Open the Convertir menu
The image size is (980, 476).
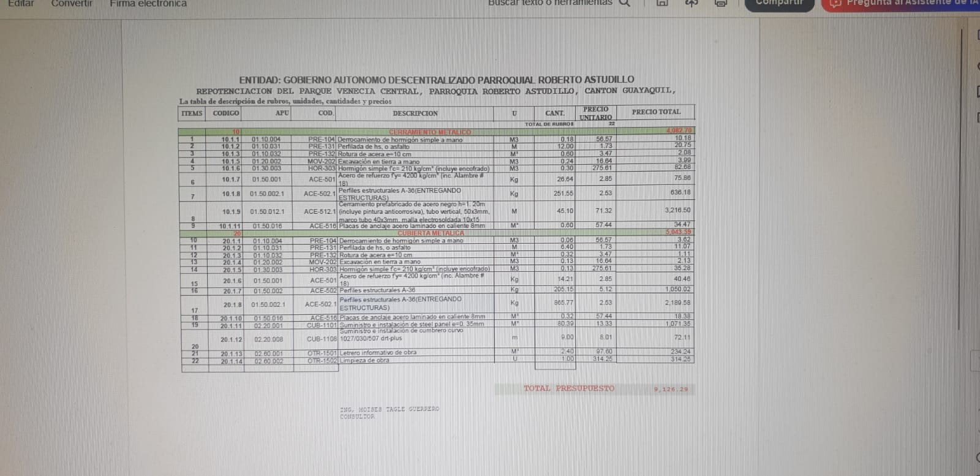[72, 3]
